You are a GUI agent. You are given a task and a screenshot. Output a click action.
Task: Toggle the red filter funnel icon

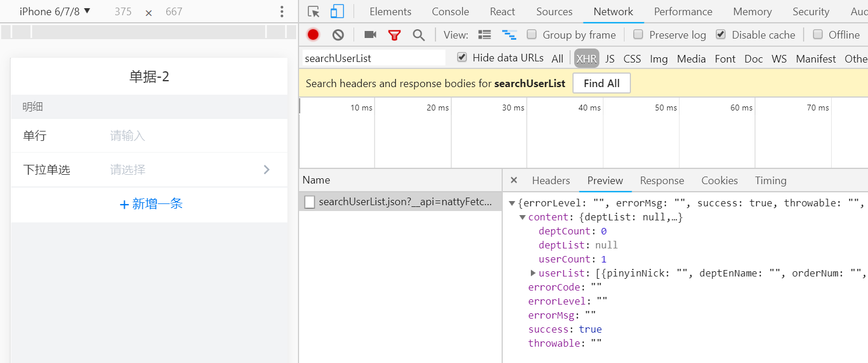[x=394, y=35]
